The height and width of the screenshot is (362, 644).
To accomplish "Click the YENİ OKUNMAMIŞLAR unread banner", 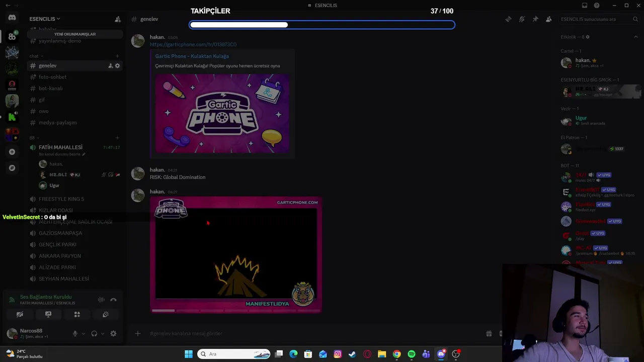I will pos(75,34).
